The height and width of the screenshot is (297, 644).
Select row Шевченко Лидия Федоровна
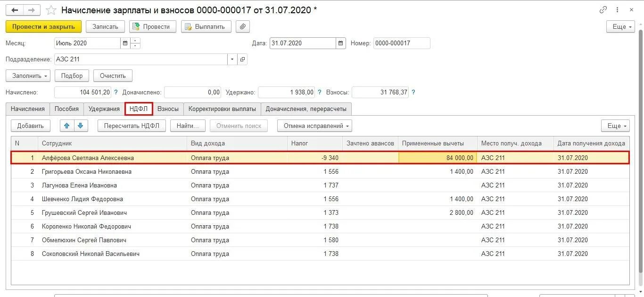point(320,199)
